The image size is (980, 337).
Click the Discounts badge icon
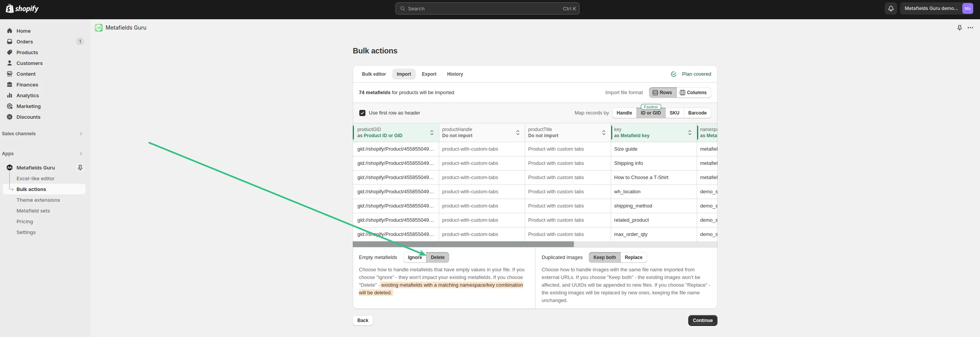(10, 117)
